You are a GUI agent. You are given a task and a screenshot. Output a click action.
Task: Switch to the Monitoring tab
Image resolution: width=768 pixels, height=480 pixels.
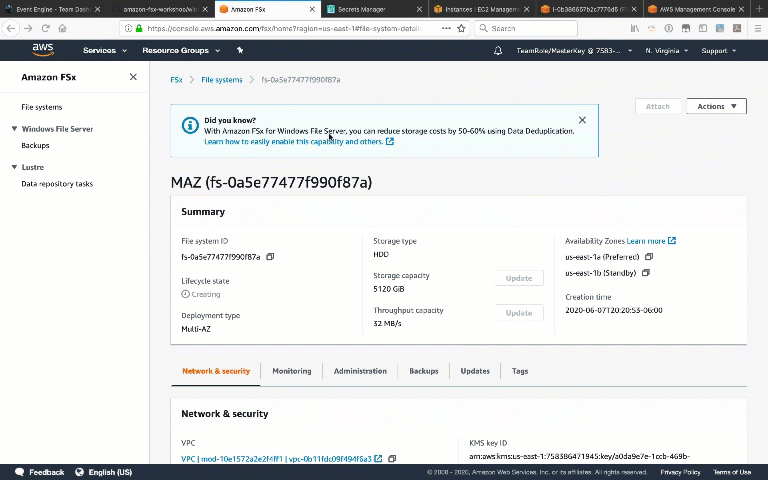tap(292, 371)
